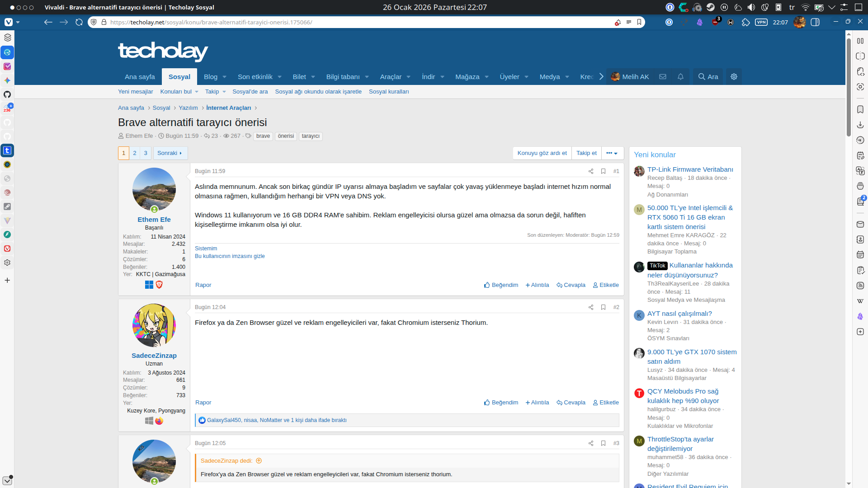Reply to post #2 with Cevapla
The width and height of the screenshot is (868, 488).
[x=571, y=403]
